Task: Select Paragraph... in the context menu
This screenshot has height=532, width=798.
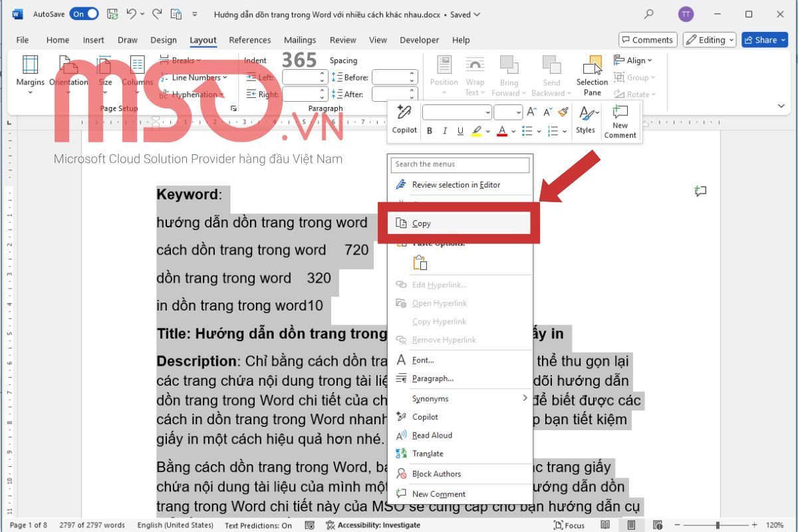Action: click(460, 378)
